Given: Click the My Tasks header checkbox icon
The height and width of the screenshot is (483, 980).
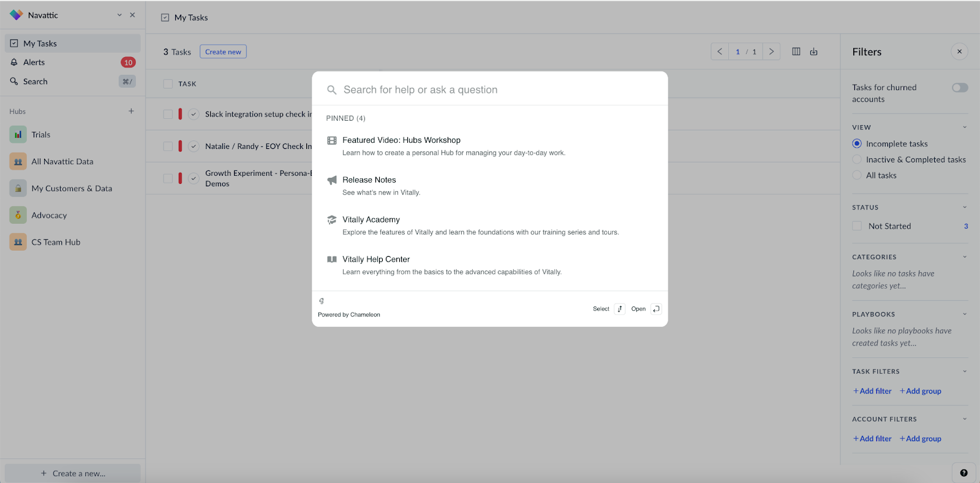Looking at the screenshot, I should pyautogui.click(x=165, y=18).
